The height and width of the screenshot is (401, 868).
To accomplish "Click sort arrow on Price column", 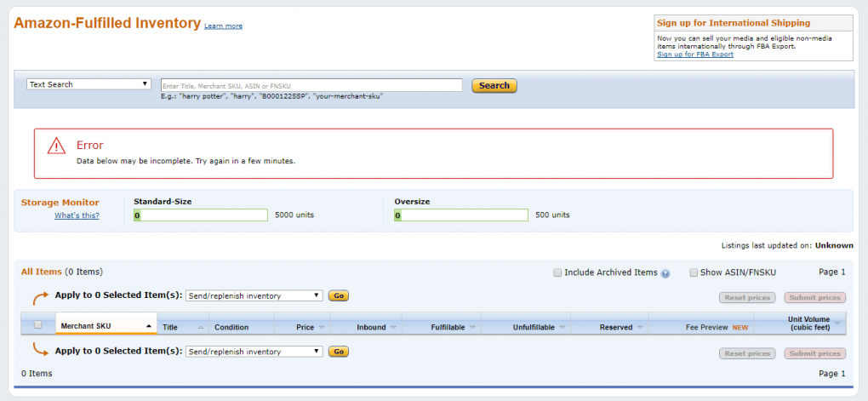I will point(322,328).
